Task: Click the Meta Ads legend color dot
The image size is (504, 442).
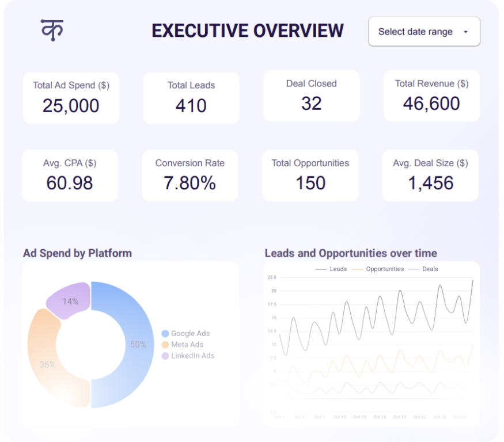Action: coord(165,344)
